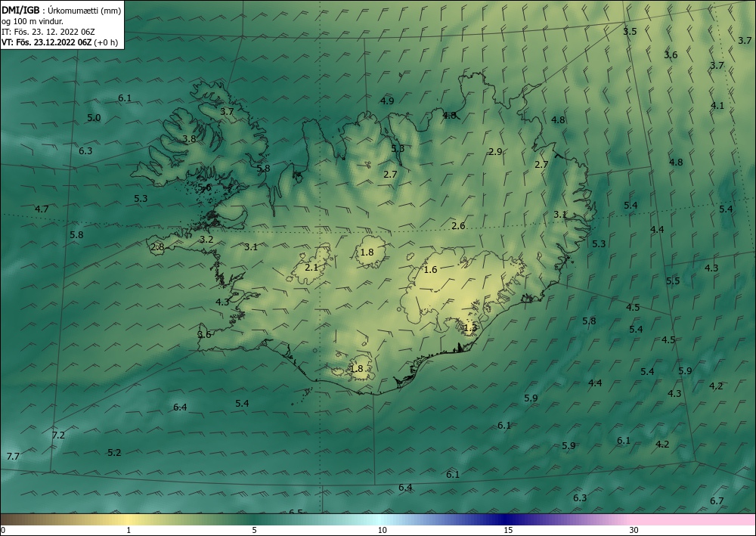The width and height of the screenshot is (756, 536).
Task: Select the 'IT: Fös. 23. 12. 2022 06Z' line
Action: [x=48, y=32]
